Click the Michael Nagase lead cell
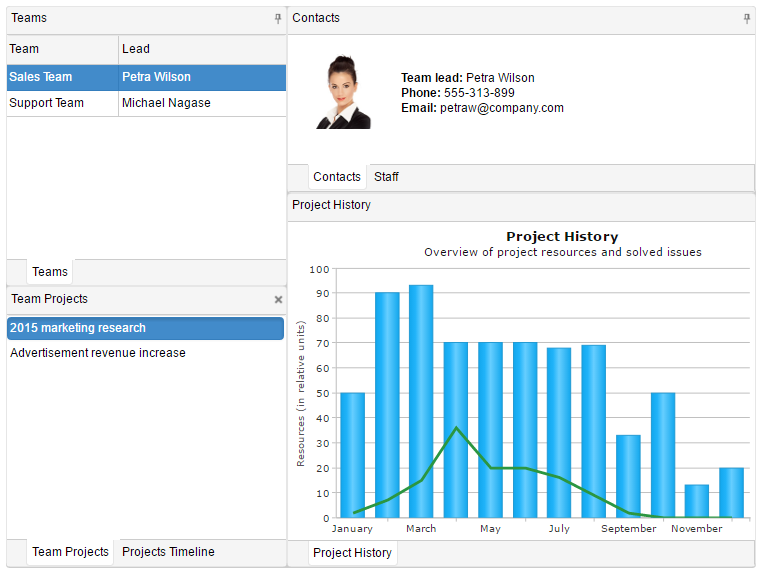Viewport: 762px width, 576px height. 200,103
